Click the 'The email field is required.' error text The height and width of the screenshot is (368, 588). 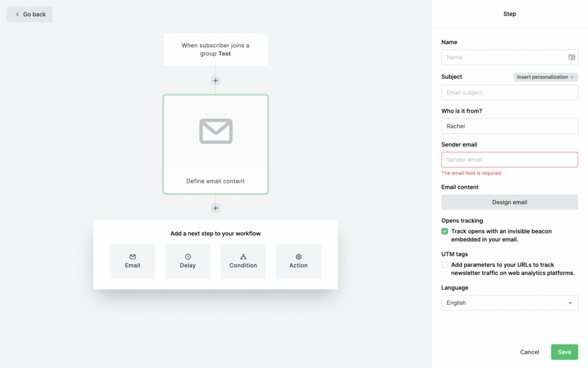472,173
